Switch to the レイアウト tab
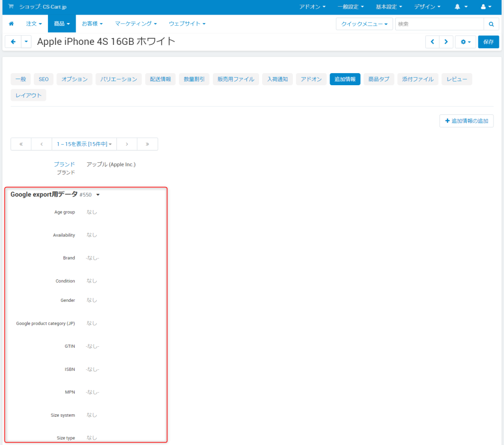Image resolution: width=504 pixels, height=445 pixels. click(29, 95)
